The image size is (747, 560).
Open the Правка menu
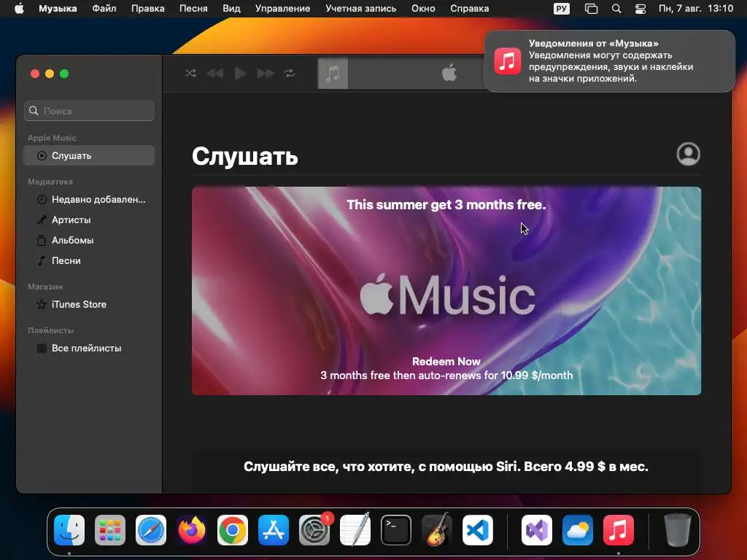pyautogui.click(x=147, y=9)
